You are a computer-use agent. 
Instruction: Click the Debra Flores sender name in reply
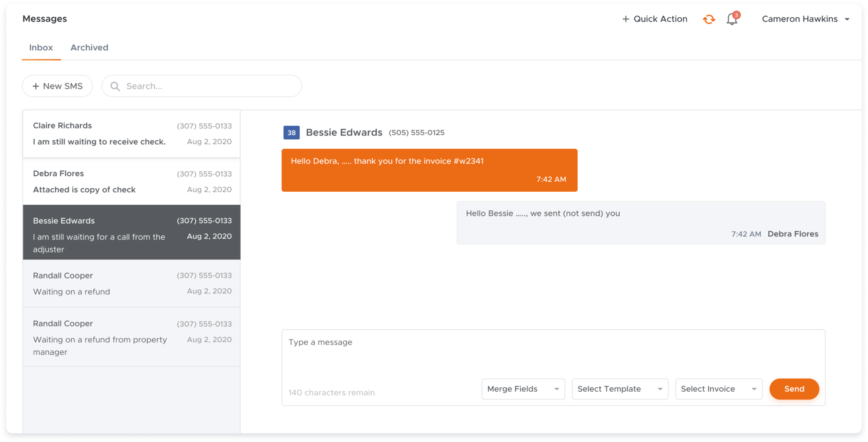(793, 234)
